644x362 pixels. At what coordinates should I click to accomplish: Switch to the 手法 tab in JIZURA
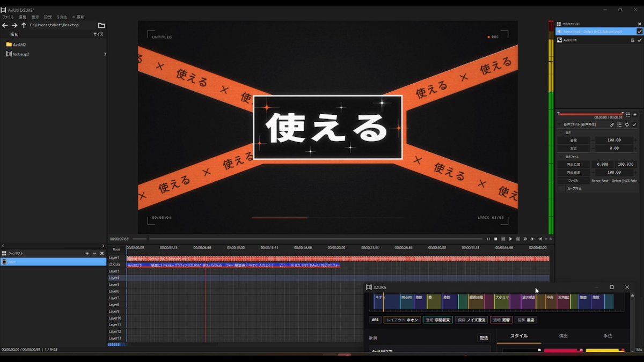(x=608, y=336)
